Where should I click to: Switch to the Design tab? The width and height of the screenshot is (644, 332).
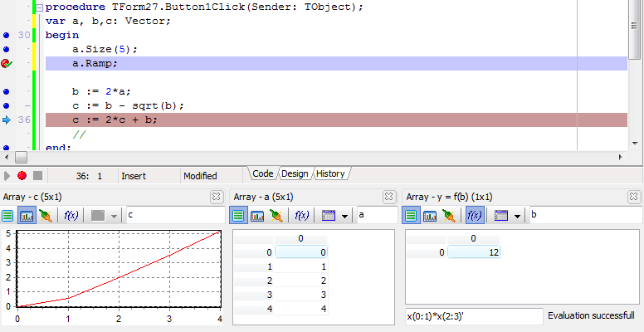(295, 173)
